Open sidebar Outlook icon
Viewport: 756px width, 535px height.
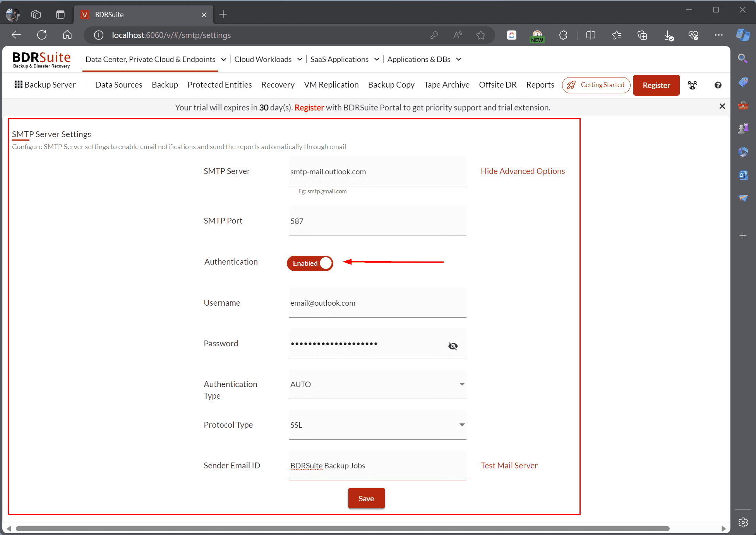coord(743,175)
